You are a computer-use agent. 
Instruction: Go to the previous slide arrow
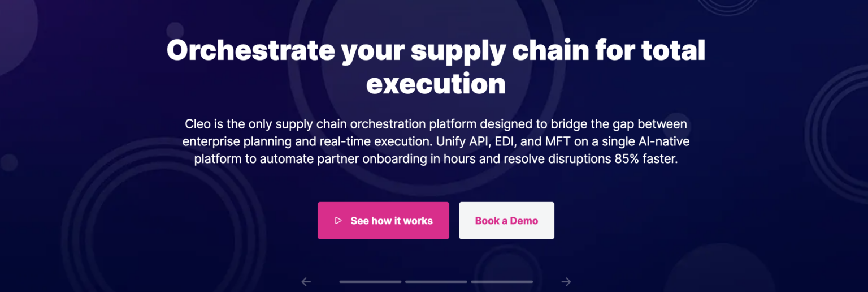coord(306,282)
